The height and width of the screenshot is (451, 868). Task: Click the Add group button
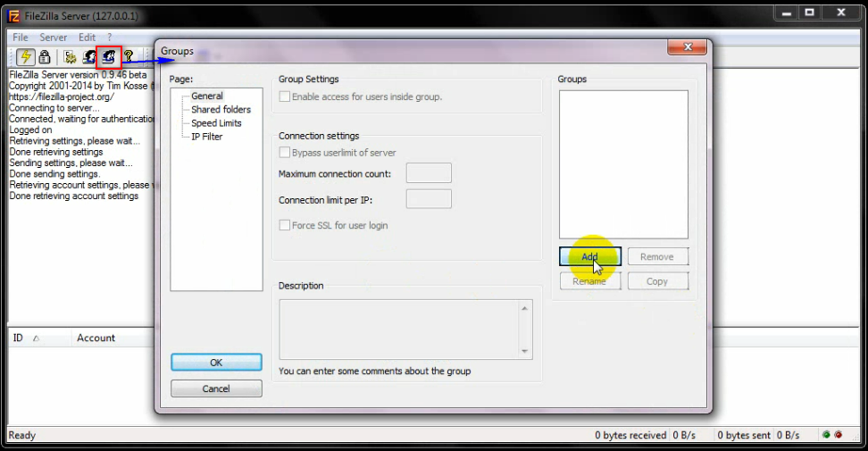590,256
